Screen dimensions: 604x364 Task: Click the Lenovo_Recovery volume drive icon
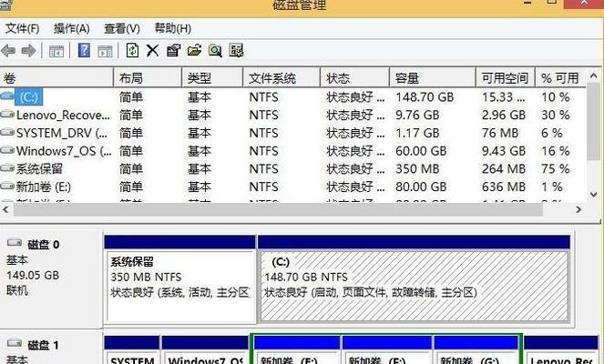pos(7,114)
